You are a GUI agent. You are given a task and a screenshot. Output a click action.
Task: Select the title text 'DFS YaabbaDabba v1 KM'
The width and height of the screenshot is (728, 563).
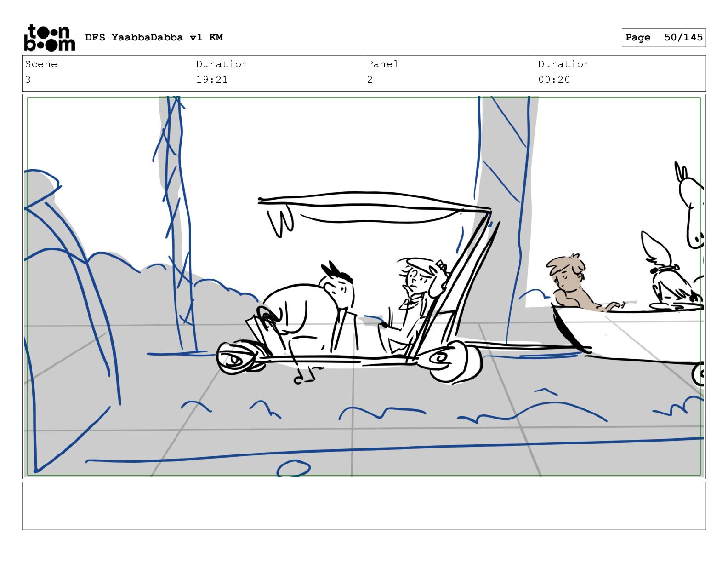click(x=154, y=37)
